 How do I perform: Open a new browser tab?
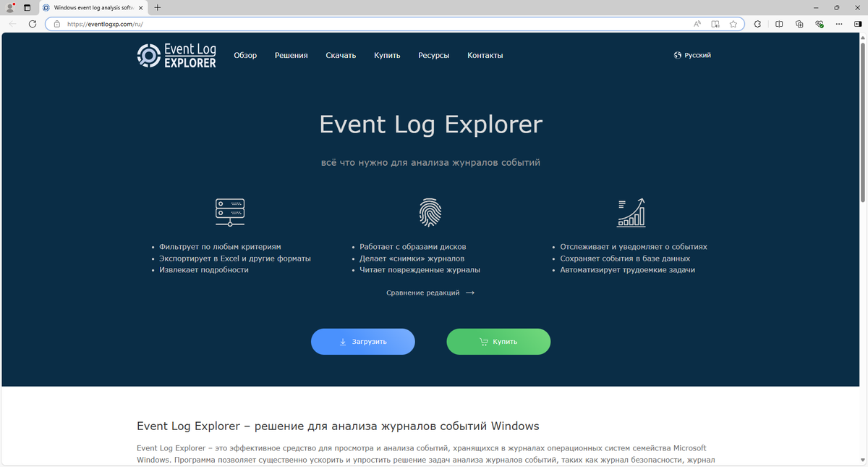click(158, 7)
